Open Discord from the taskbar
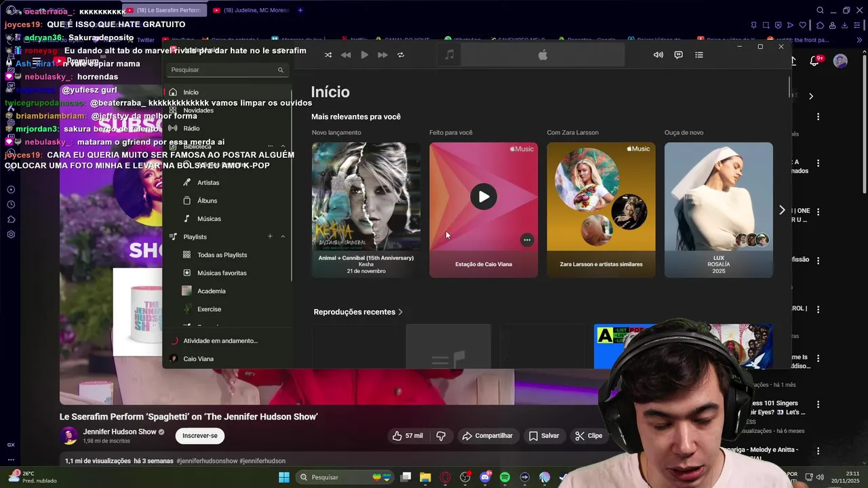The height and width of the screenshot is (488, 868). tap(485, 477)
